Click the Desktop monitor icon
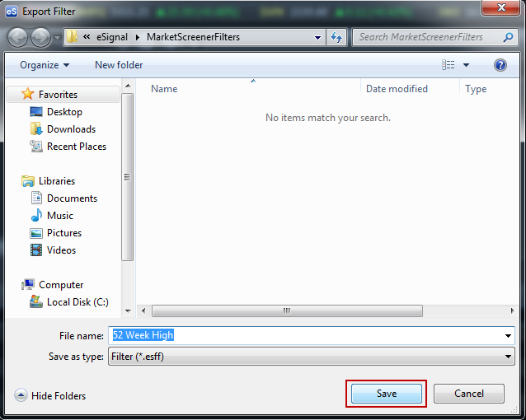526x420 pixels. (36, 112)
